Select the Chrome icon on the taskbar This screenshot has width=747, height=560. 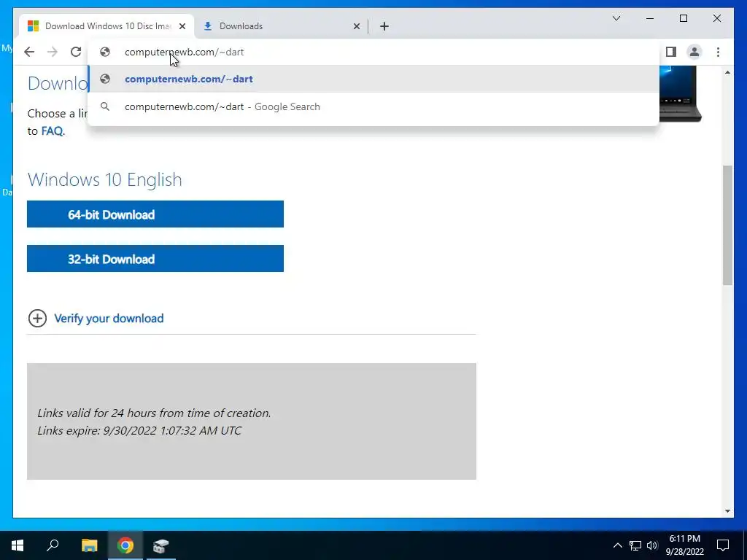point(125,545)
